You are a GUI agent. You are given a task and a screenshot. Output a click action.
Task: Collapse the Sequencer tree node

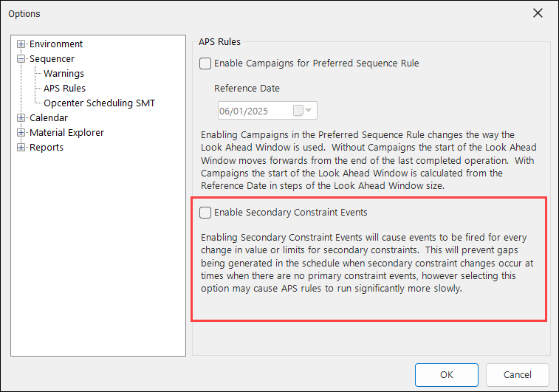coord(21,59)
